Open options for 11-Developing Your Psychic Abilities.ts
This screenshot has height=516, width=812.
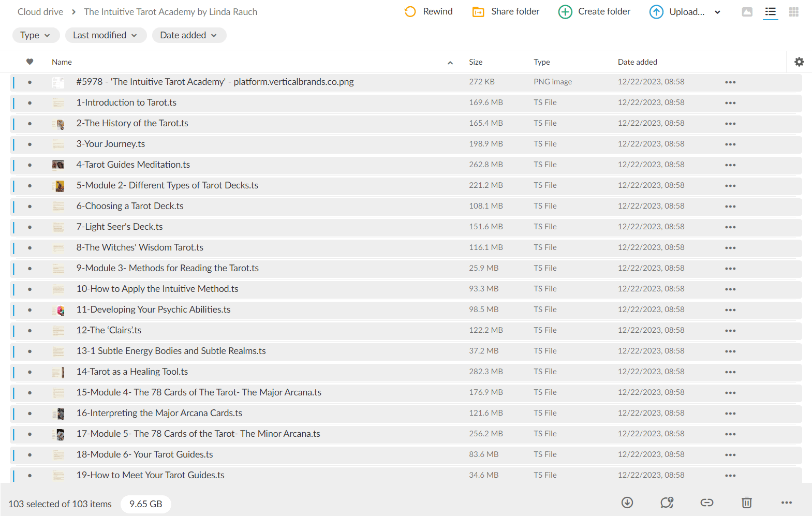click(x=730, y=310)
